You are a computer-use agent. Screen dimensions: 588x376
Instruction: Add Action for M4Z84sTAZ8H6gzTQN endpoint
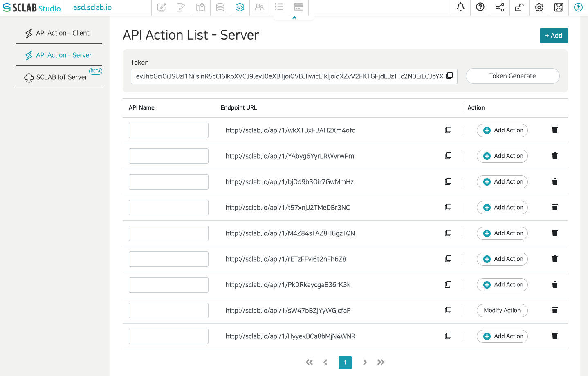(x=502, y=233)
